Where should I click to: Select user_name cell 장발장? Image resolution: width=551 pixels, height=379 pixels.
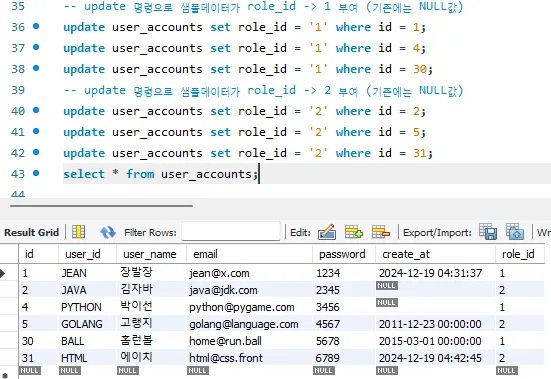pos(151,273)
